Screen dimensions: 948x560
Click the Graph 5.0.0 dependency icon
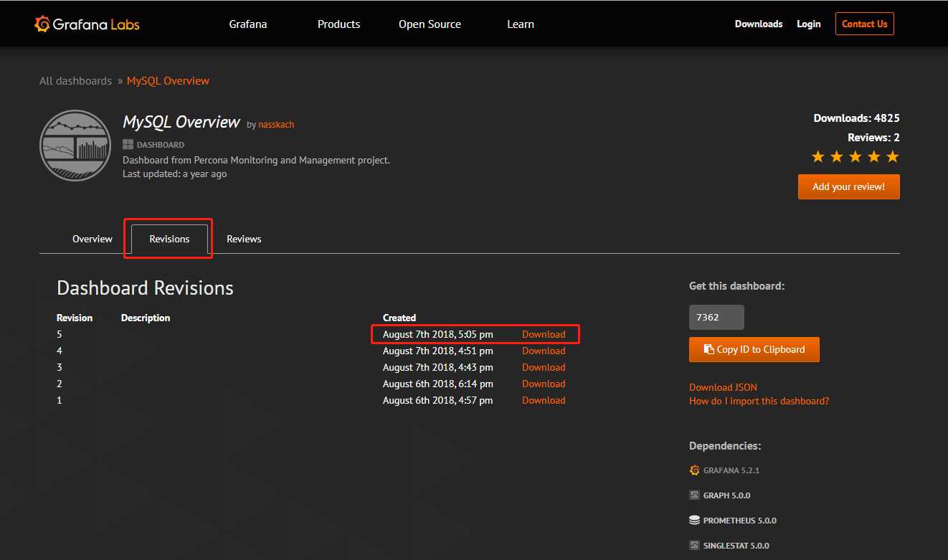coord(694,495)
